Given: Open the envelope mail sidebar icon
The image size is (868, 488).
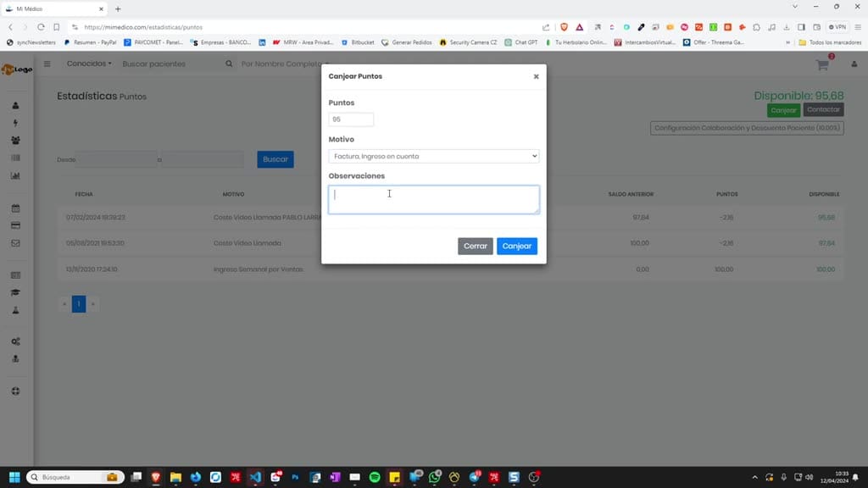Looking at the screenshot, I should coord(15,243).
